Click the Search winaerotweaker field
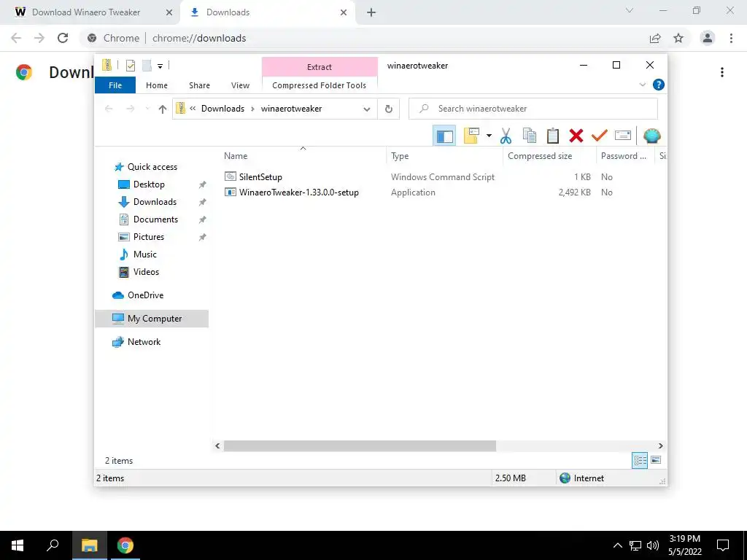The image size is (747, 560). point(533,109)
